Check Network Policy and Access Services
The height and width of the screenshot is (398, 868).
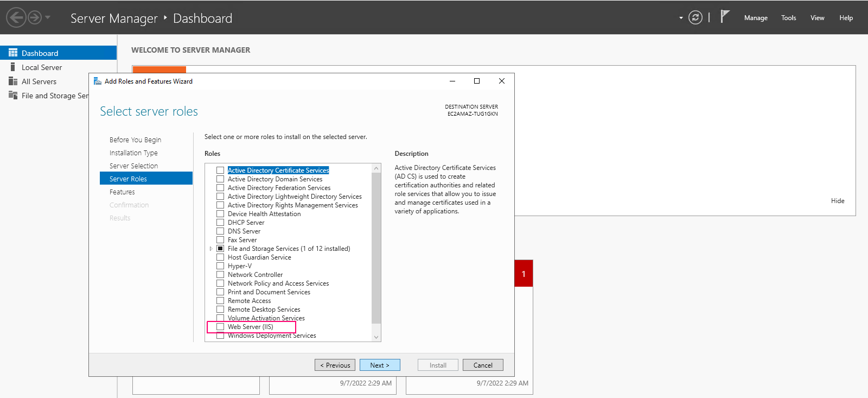[220, 283]
